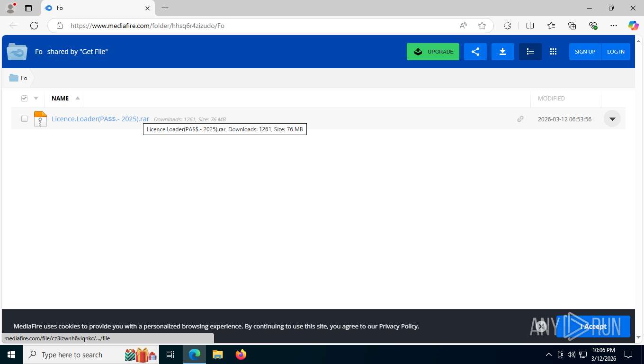The height and width of the screenshot is (364, 644).
Task: Show hidden system tray icons
Action: (548, 355)
